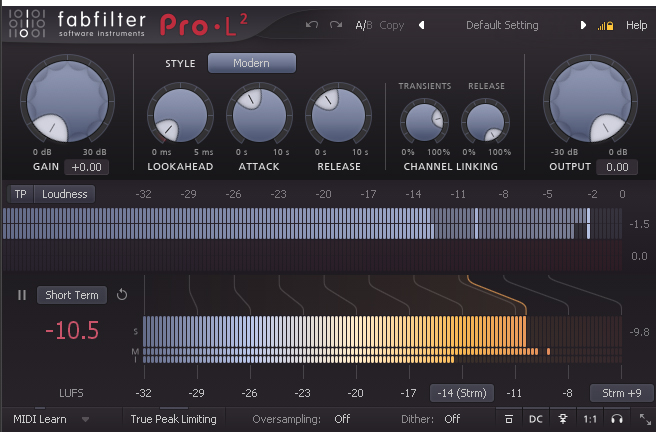Open the MIDI Learn dropdown arrow
Screen dimensions: 656x432
pos(85,419)
